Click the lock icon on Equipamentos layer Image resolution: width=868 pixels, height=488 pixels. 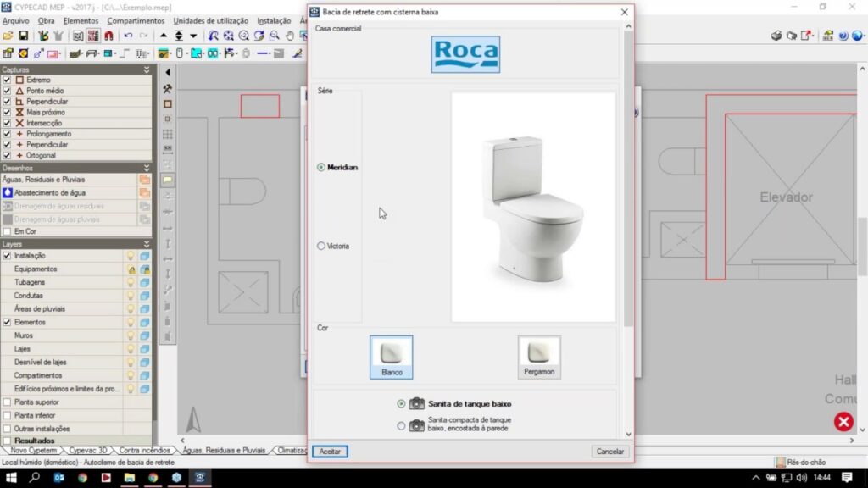(x=131, y=269)
